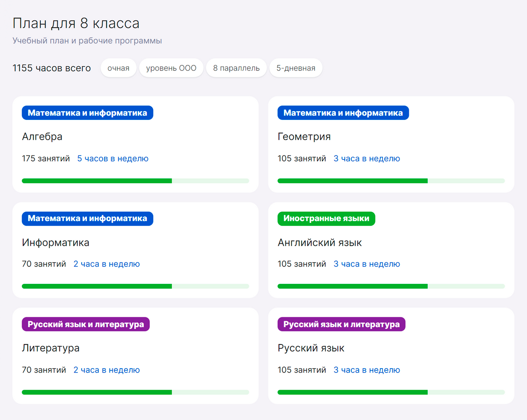Click Литература's '2 часа в неделю' link
Screen dimensions: 527x420
tap(107, 370)
